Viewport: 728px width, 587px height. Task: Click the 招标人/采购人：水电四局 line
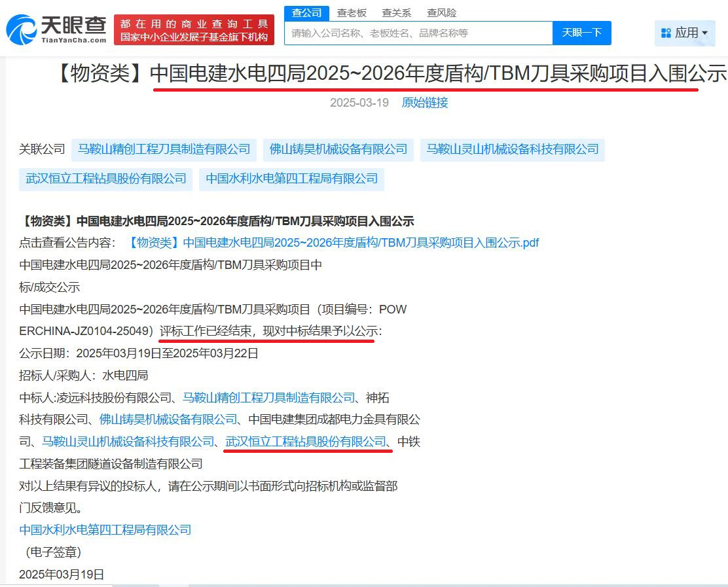click(x=84, y=376)
